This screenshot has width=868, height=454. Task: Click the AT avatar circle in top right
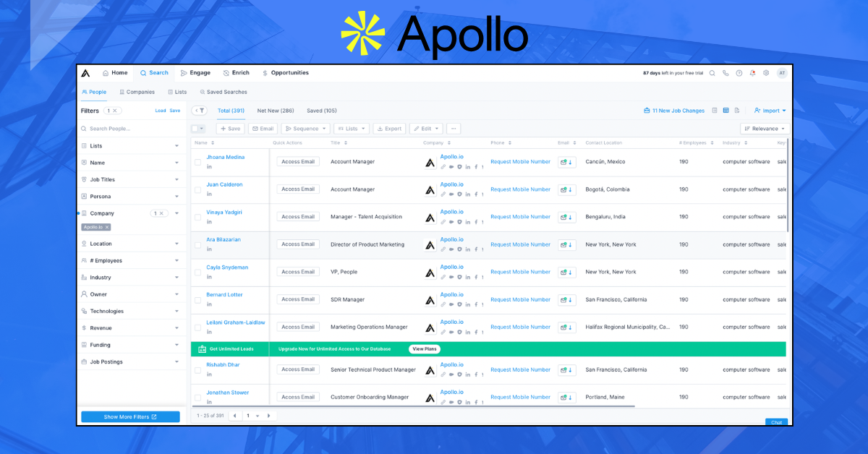tap(782, 73)
